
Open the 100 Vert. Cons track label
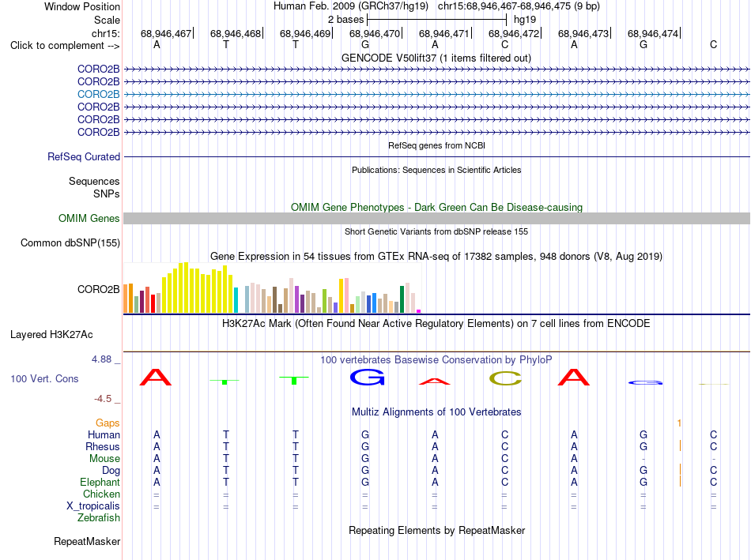click(44, 378)
